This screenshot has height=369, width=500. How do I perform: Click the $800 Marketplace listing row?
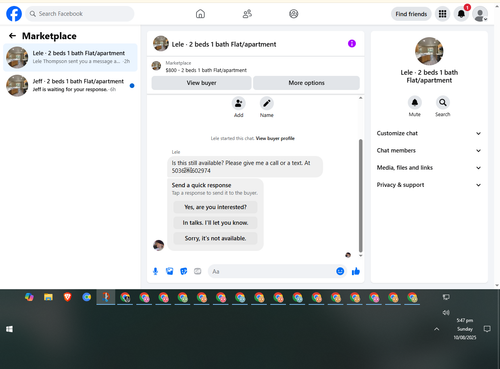click(255, 66)
